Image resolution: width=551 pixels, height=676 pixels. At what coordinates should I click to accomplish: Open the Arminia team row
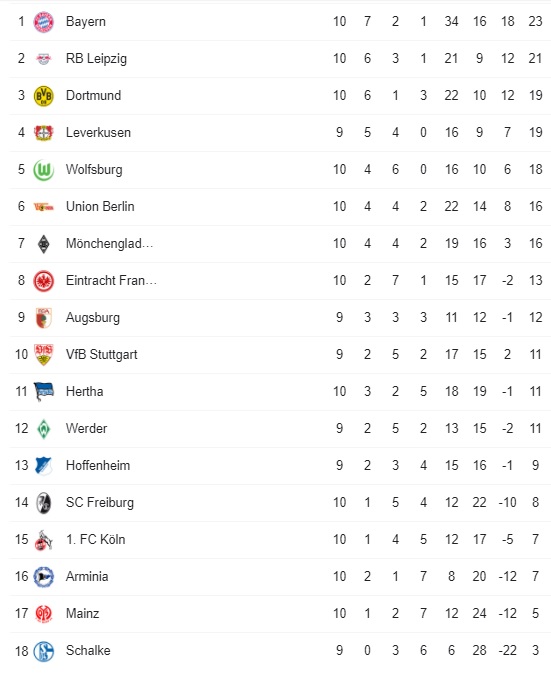[280, 577]
